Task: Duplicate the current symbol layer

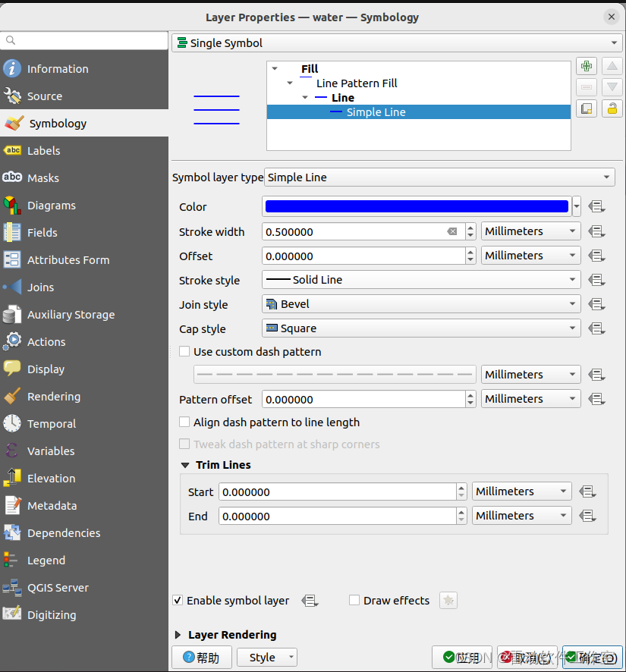Action: point(587,108)
